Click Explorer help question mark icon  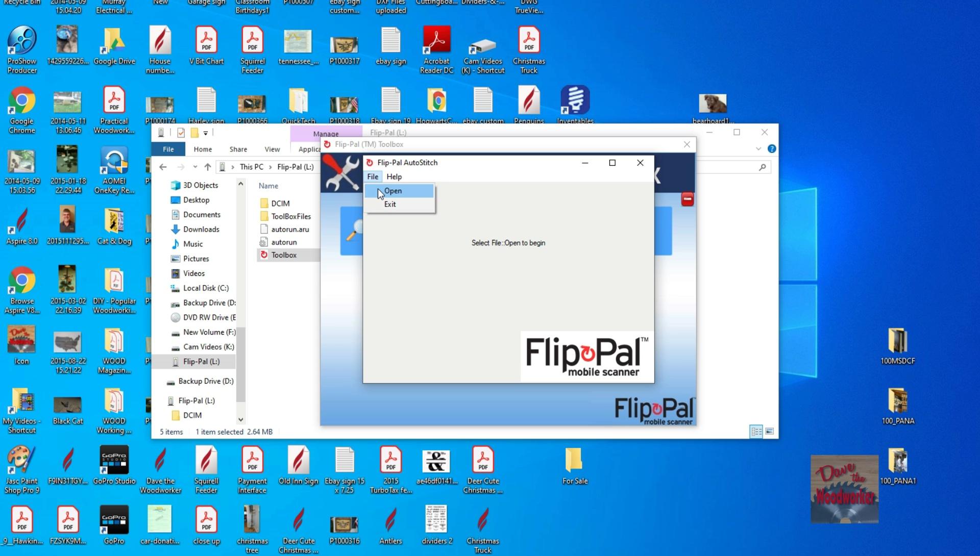tap(772, 149)
